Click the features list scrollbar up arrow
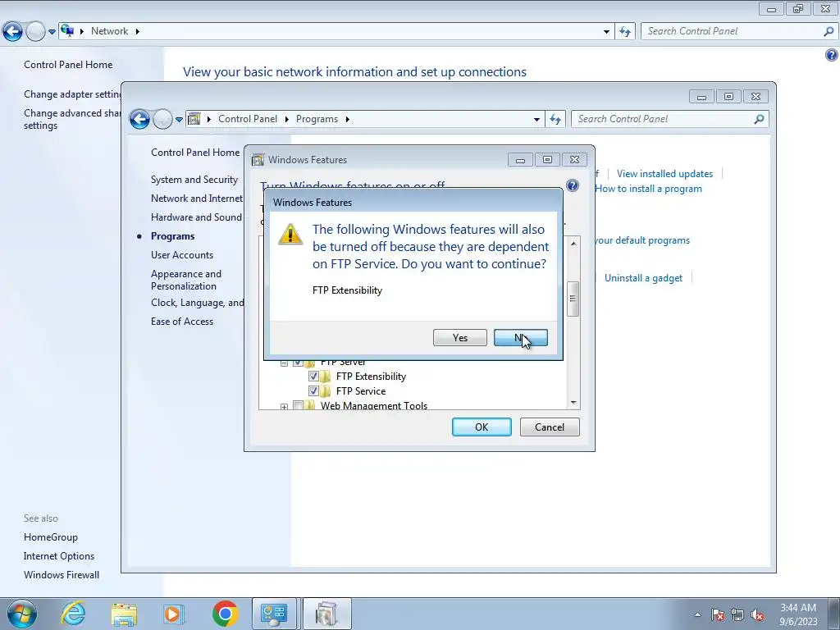Image resolution: width=840 pixels, height=630 pixels. click(x=573, y=244)
